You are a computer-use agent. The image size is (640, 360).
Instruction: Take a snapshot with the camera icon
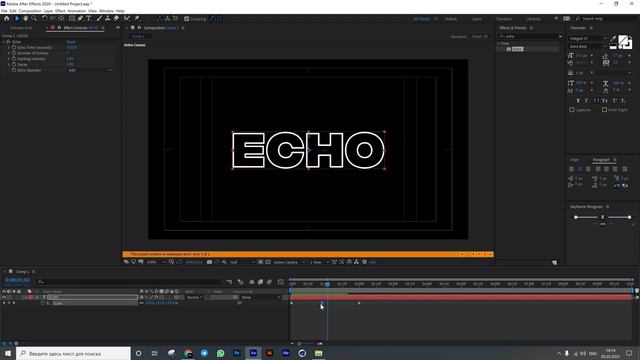tap(209, 262)
